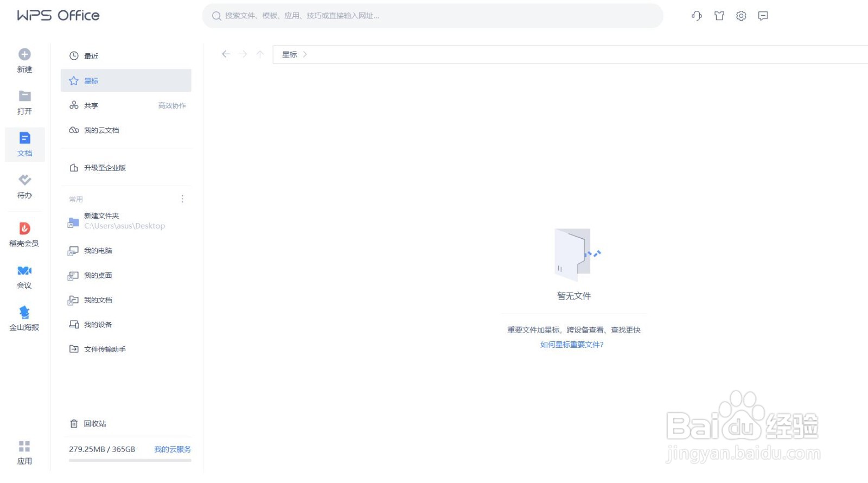Open 我的电脑 location
868x483 pixels.
pos(126,251)
